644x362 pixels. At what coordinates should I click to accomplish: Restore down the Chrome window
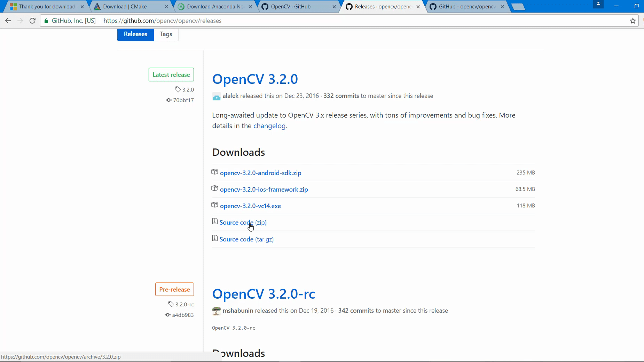[636, 6]
